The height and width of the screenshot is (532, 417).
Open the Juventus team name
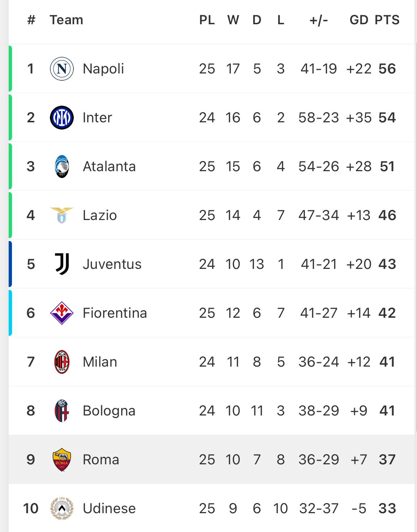click(x=112, y=264)
